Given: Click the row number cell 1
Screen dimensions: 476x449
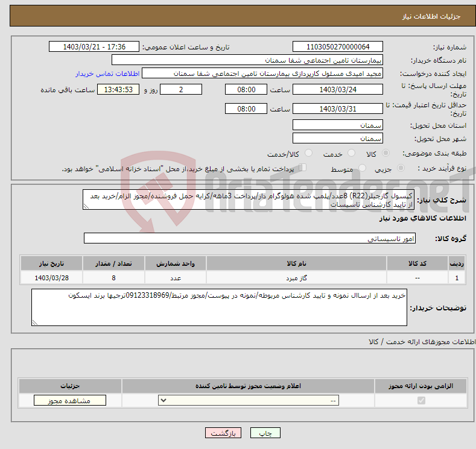Looking at the screenshot, I should pos(457,278).
